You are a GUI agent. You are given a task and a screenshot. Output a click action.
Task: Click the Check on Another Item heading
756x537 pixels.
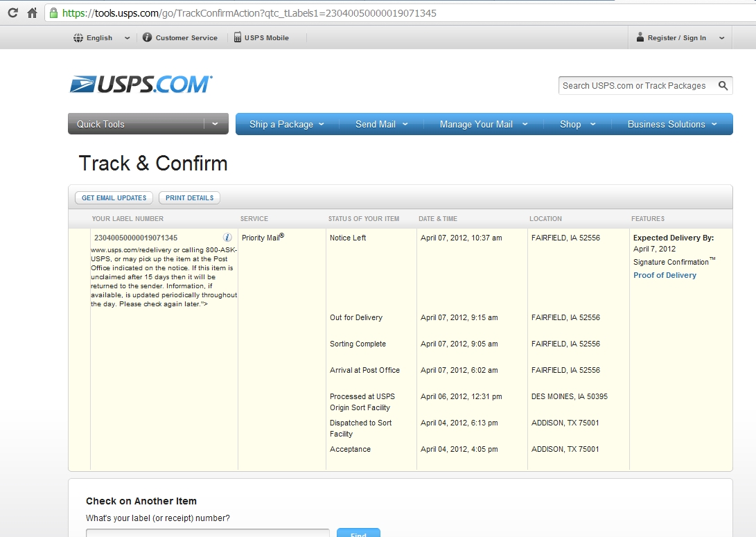[141, 501]
